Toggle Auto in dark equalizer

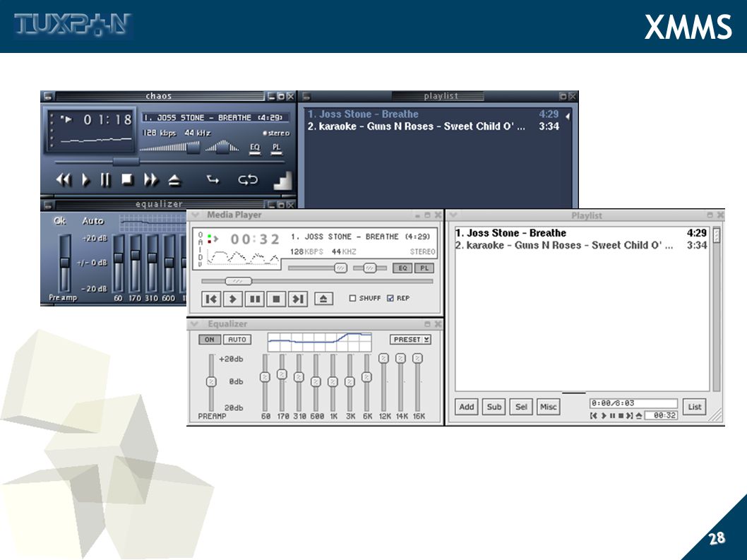click(92, 220)
